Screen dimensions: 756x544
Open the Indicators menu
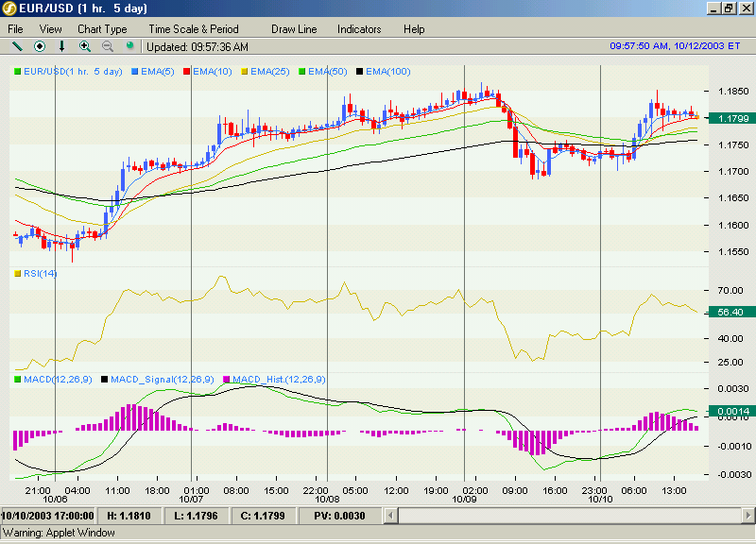pyautogui.click(x=359, y=29)
